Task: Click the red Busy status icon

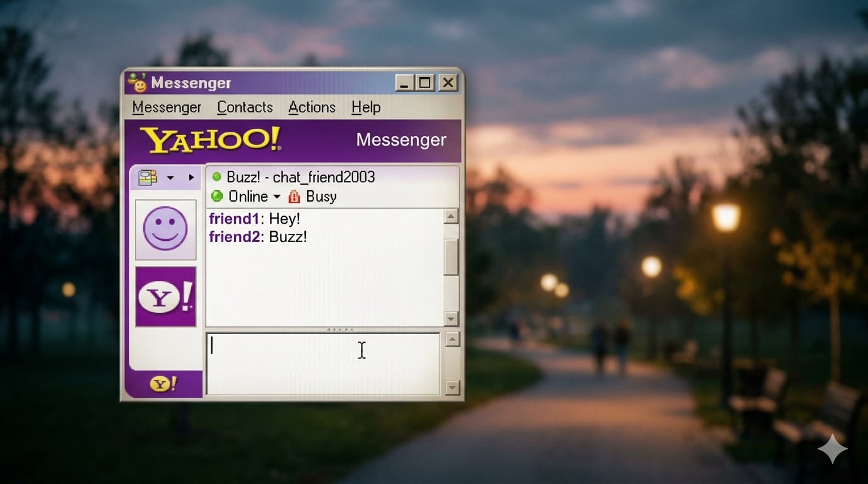Action: tap(294, 197)
